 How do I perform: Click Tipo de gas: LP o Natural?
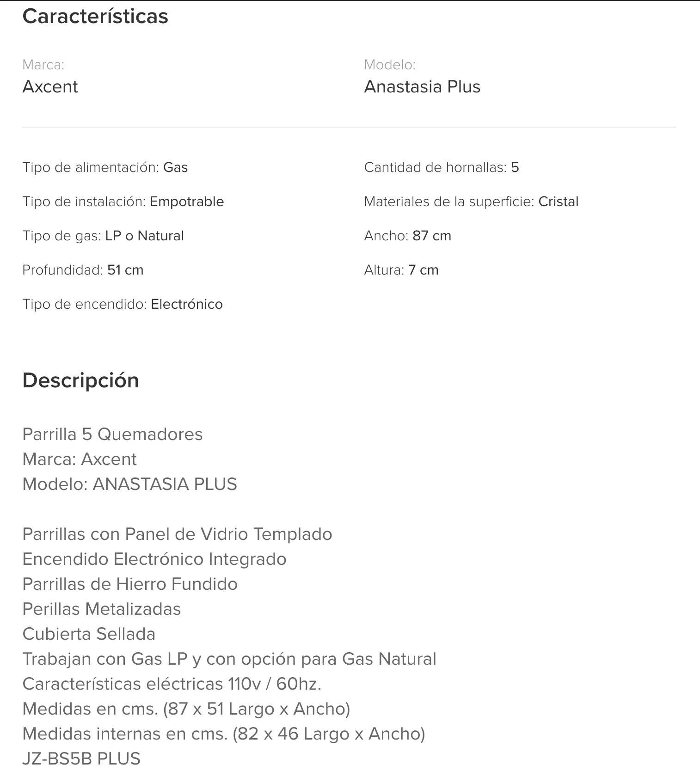click(x=103, y=236)
